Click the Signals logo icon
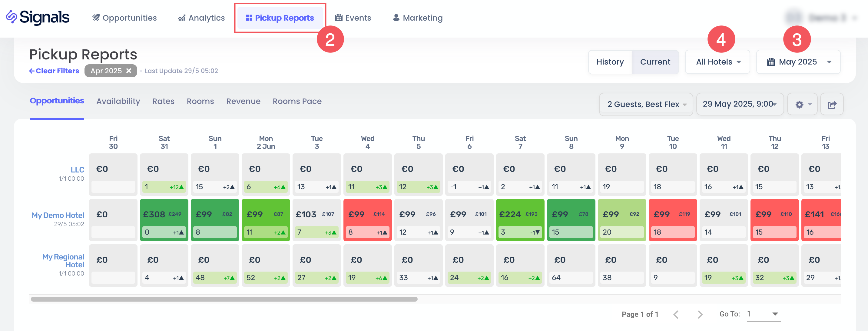The width and height of the screenshot is (868, 331). coord(12,17)
